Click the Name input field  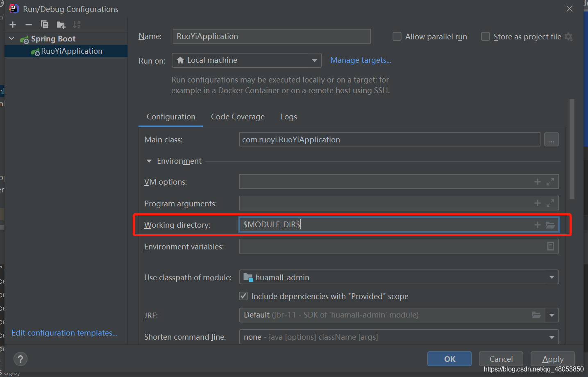[x=272, y=36]
